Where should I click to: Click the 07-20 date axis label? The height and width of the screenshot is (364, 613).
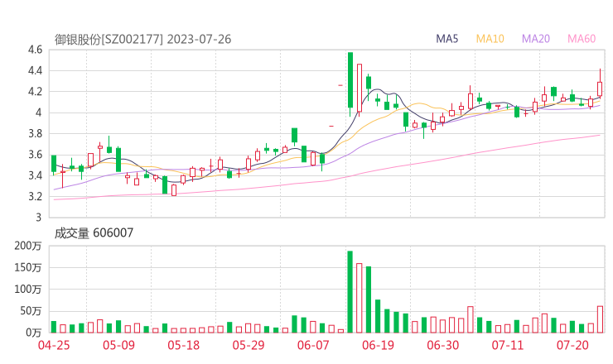(572, 345)
